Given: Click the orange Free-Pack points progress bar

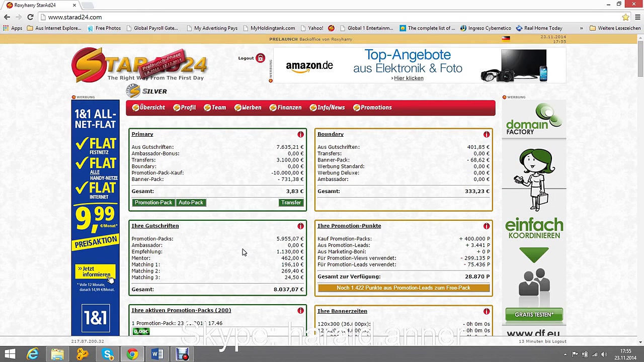Looking at the screenshot, I should pyautogui.click(x=404, y=288).
